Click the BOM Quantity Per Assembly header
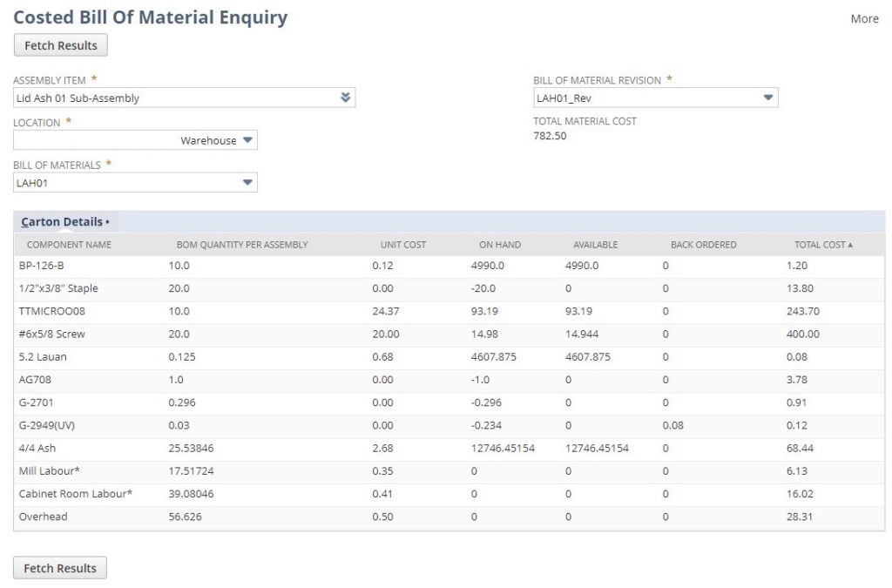Screen dimensions: 892x588 (x=241, y=245)
